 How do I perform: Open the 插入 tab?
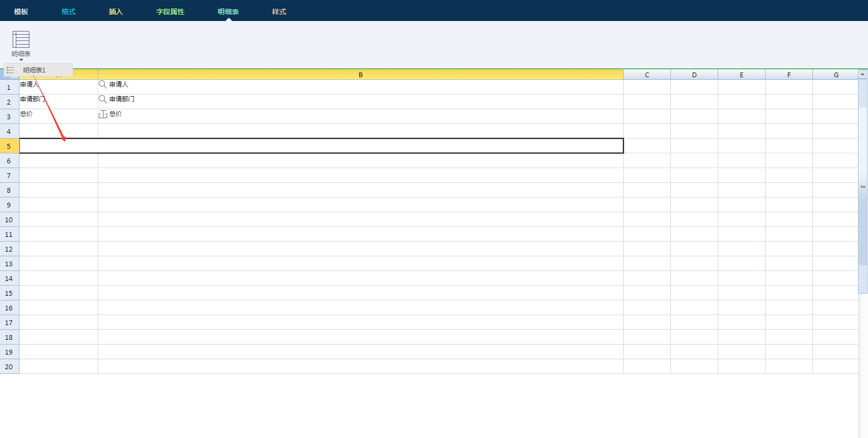(116, 12)
